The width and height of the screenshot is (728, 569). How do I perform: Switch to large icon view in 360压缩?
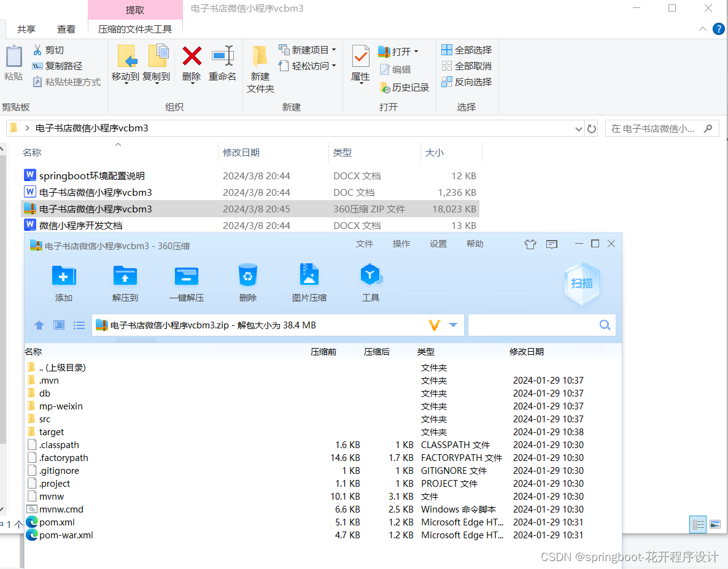pyautogui.click(x=58, y=325)
